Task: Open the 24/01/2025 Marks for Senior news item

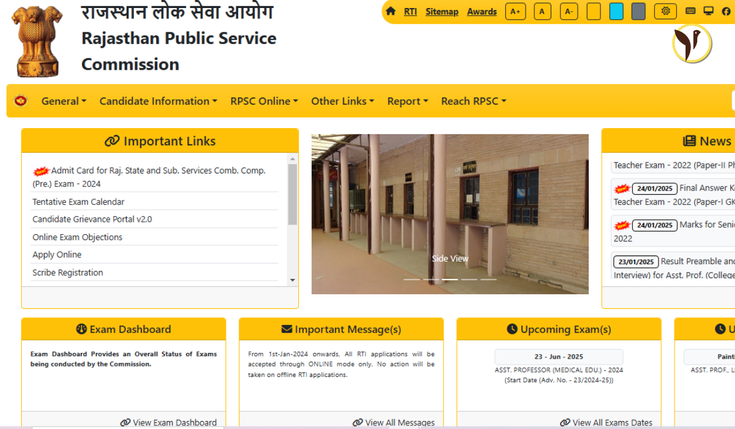Action: (x=674, y=231)
